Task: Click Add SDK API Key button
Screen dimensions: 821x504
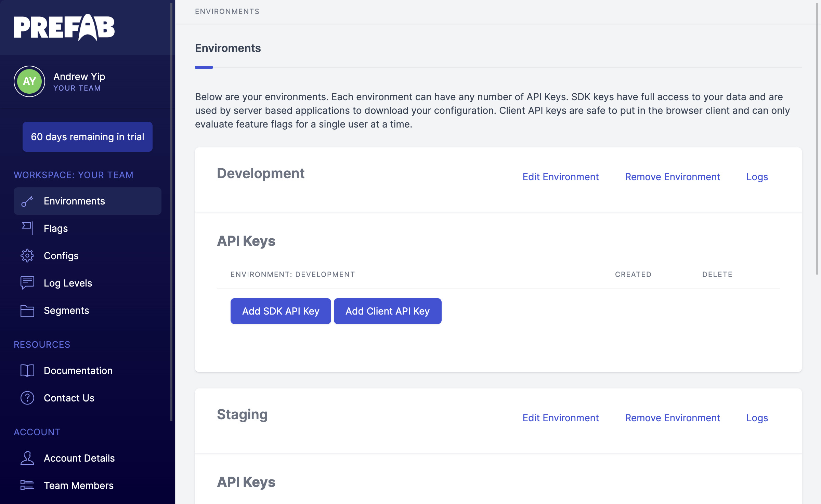Action: (x=281, y=311)
